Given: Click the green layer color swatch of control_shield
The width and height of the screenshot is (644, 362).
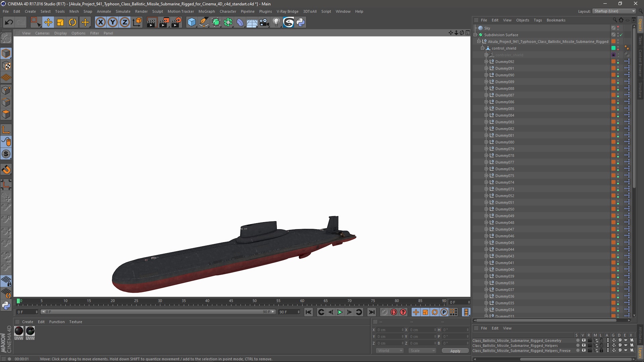Looking at the screenshot, I should (613, 48).
